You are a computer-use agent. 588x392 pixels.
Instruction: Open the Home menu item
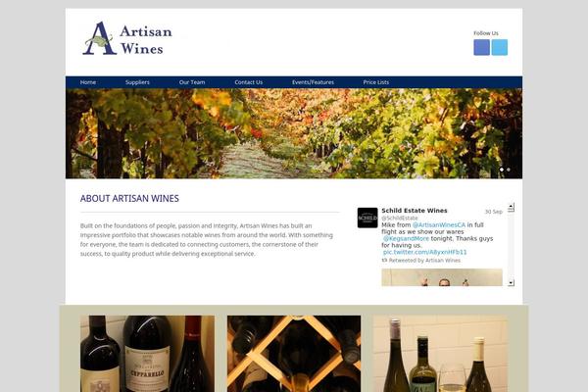point(88,82)
